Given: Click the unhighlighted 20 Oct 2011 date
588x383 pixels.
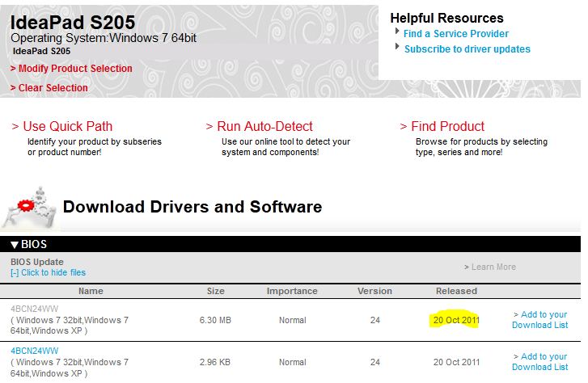Looking at the screenshot, I should pos(456,362).
